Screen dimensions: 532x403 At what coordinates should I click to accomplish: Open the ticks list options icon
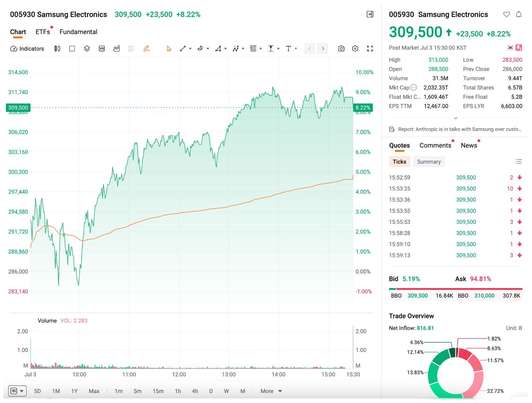coord(519,162)
